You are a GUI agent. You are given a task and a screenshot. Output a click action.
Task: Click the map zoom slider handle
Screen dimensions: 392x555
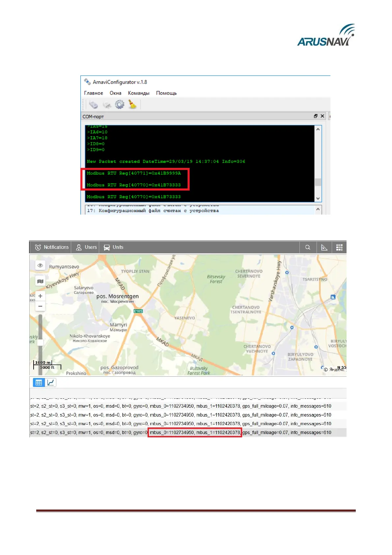tap(40, 343)
